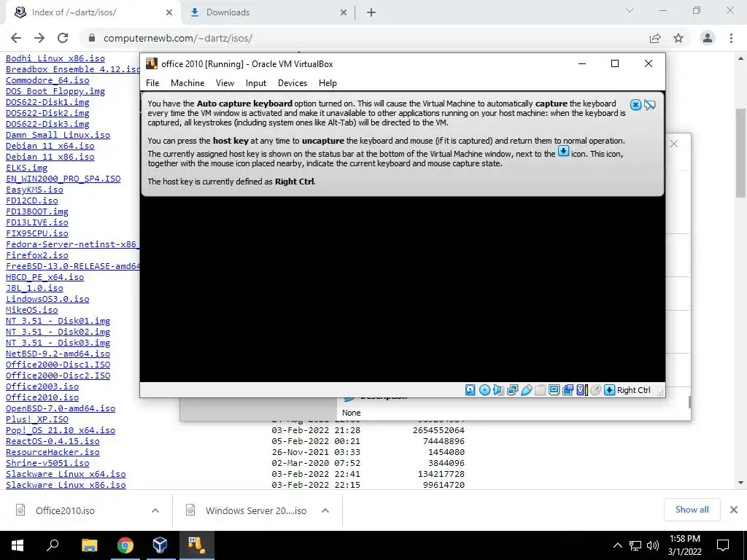Click the USB devices icon in VirtualBox status bar
Screen dimensions: 747x560
click(527, 390)
